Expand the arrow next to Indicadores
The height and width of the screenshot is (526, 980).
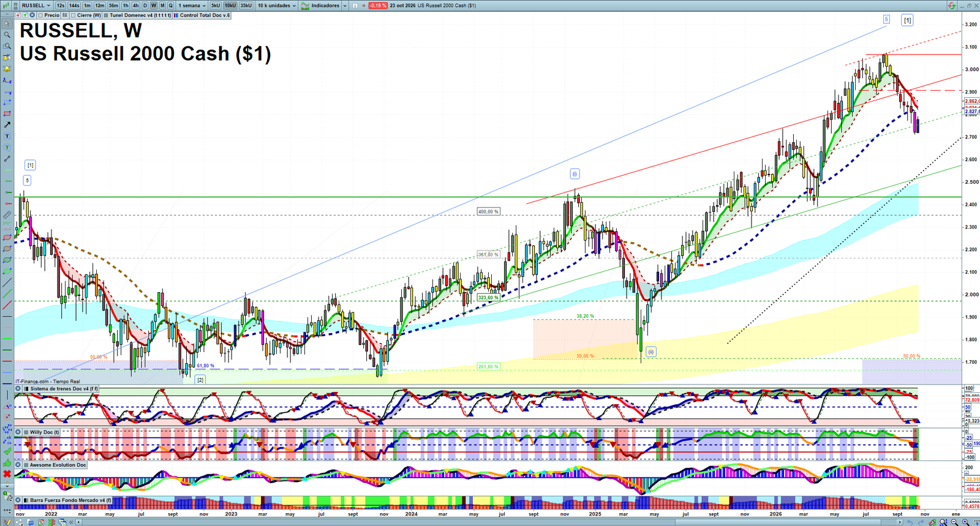click(x=345, y=6)
